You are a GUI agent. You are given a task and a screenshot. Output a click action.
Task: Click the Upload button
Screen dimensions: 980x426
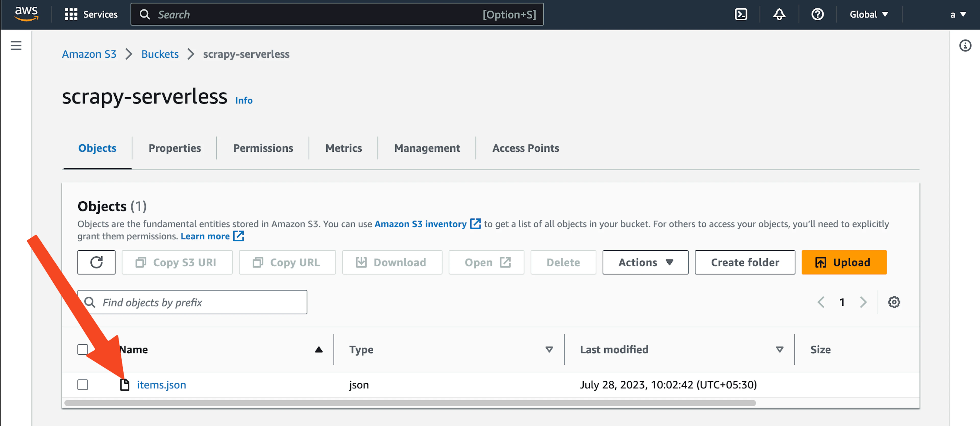(844, 262)
